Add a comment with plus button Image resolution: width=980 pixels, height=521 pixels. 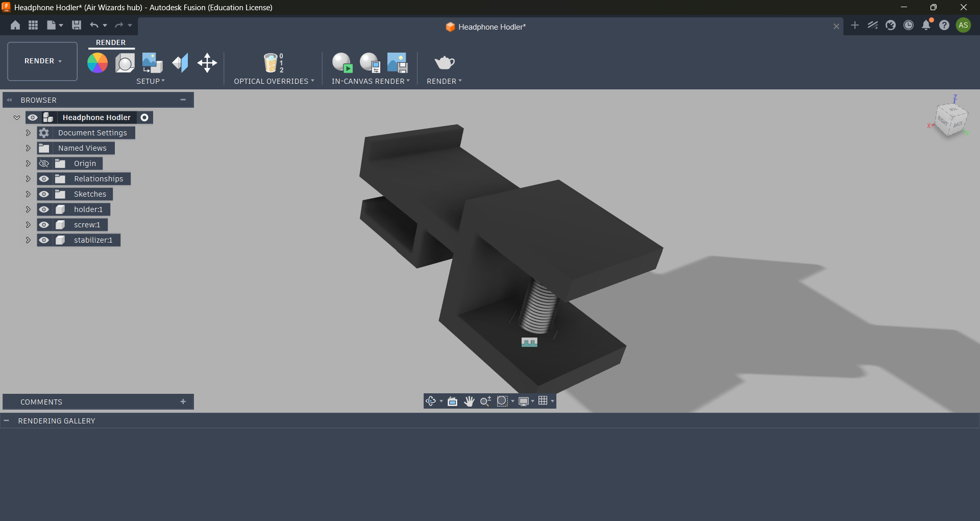click(183, 401)
